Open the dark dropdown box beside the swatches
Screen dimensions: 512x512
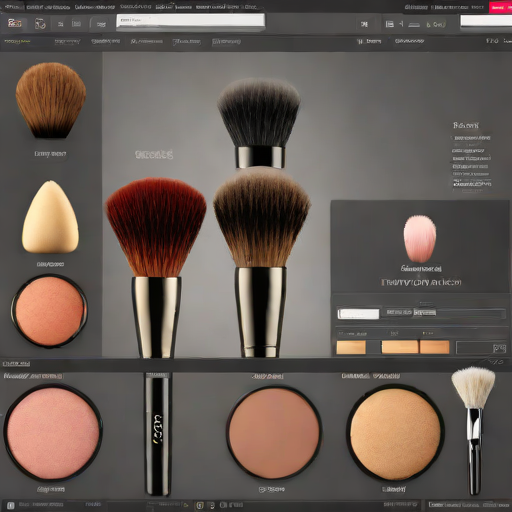pyautogui.click(x=481, y=348)
